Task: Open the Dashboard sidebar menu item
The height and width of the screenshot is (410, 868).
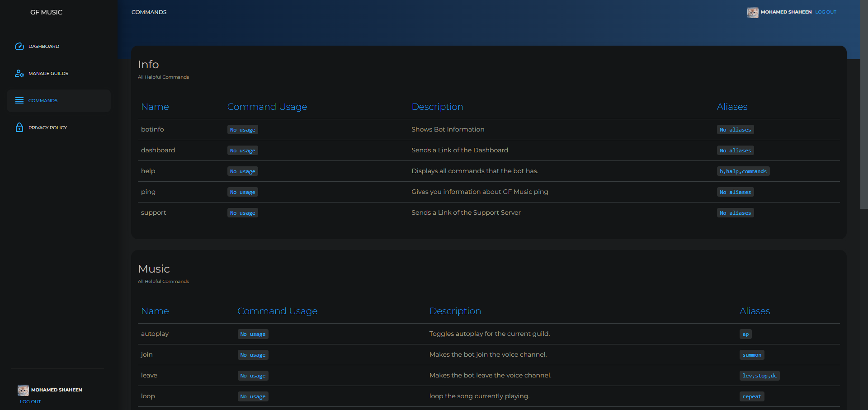Action: [59, 46]
